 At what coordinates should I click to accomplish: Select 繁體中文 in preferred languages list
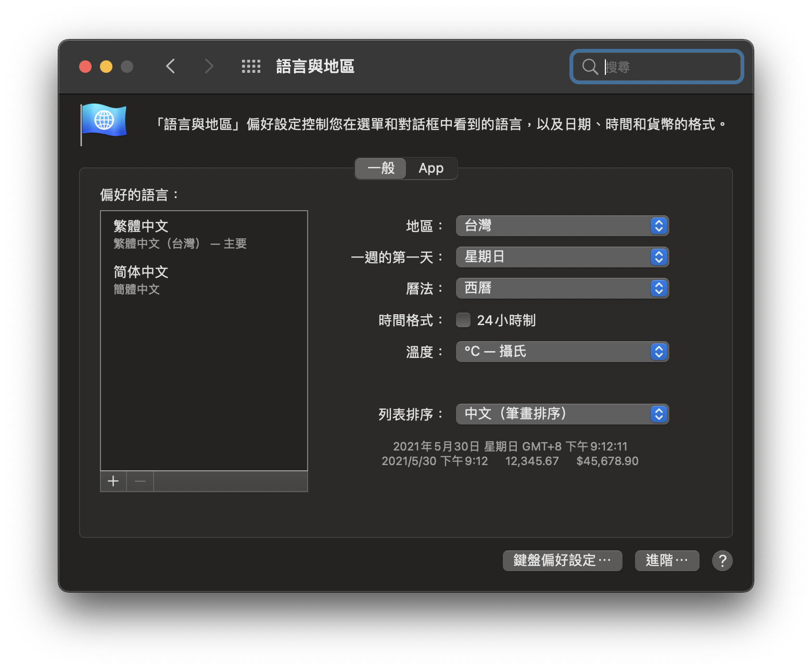(x=204, y=234)
